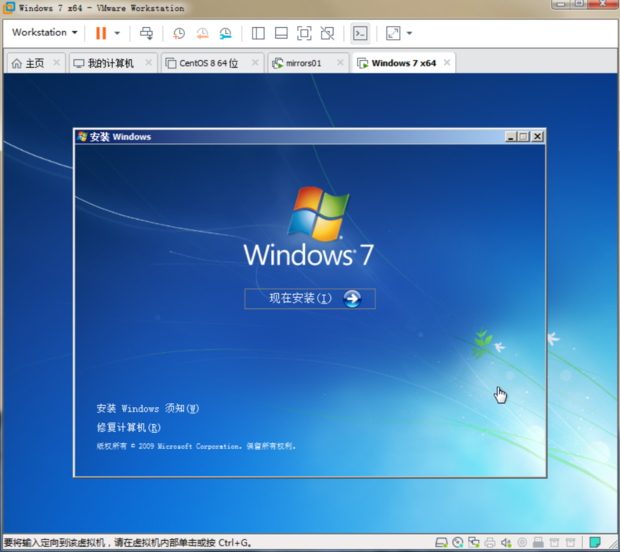
Task: Close the CentOS 8 64 位 tab
Action: coord(255,62)
